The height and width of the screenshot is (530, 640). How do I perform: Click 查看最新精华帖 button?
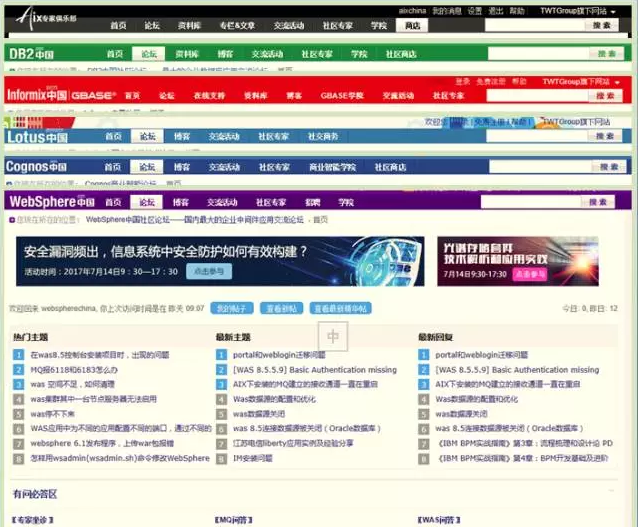[x=341, y=308]
